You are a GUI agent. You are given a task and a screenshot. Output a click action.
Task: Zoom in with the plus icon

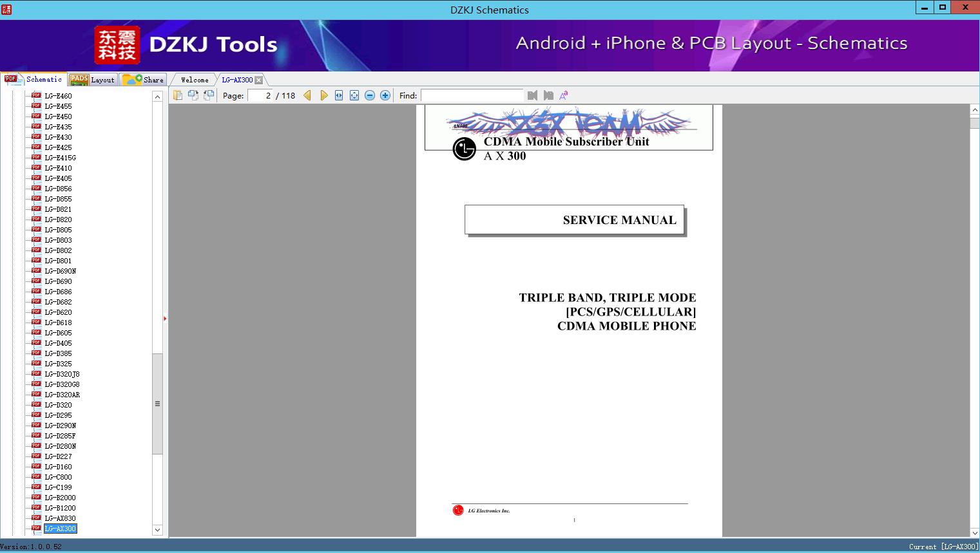385,95
